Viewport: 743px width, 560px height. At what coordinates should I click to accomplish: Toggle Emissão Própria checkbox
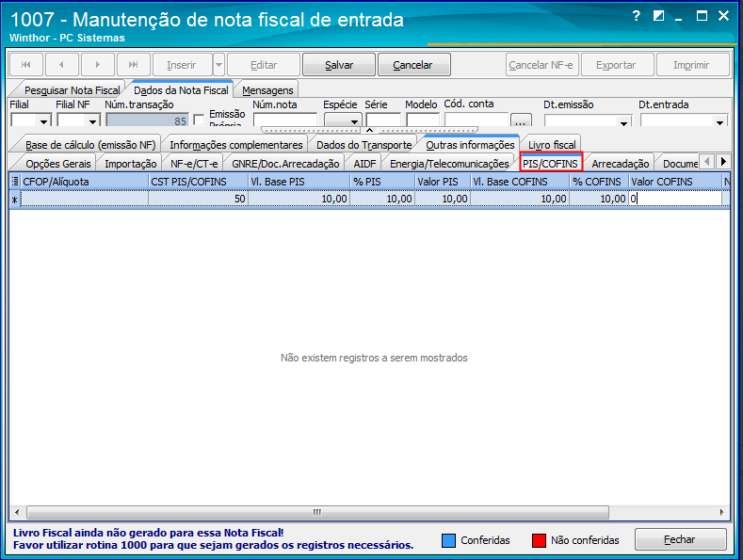(199, 119)
